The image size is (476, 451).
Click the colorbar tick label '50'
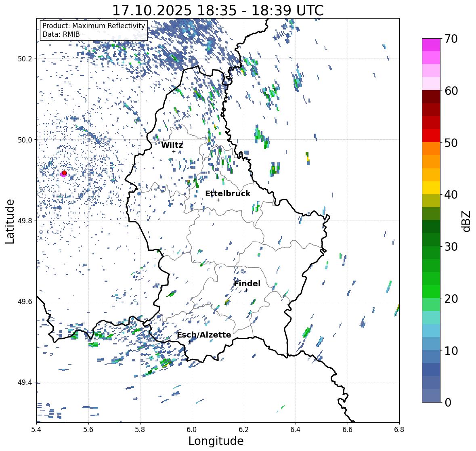[451, 143]
